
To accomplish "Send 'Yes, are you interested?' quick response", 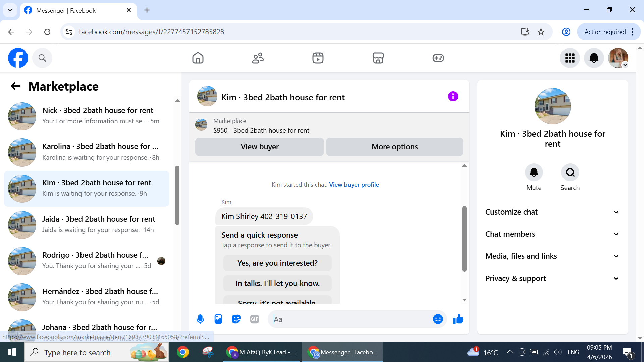I will 277,263.
